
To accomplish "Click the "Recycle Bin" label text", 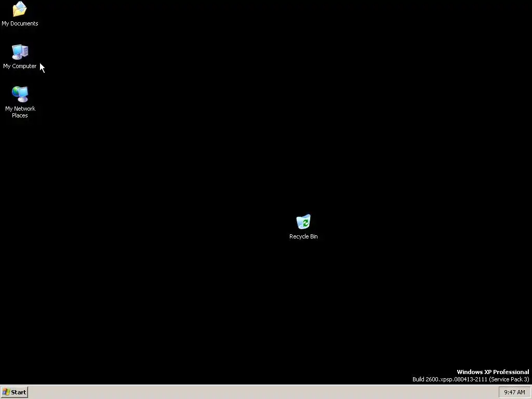I will [303, 236].
